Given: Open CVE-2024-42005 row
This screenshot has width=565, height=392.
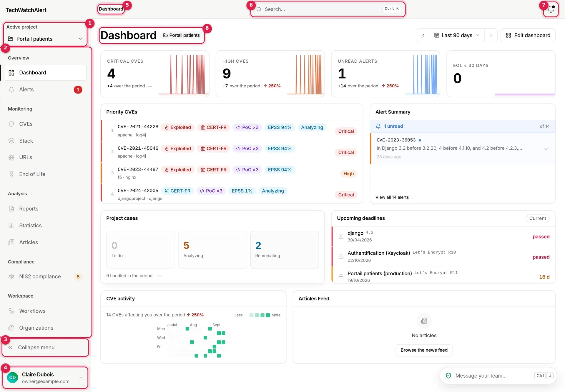Looking at the screenshot, I should [x=232, y=194].
